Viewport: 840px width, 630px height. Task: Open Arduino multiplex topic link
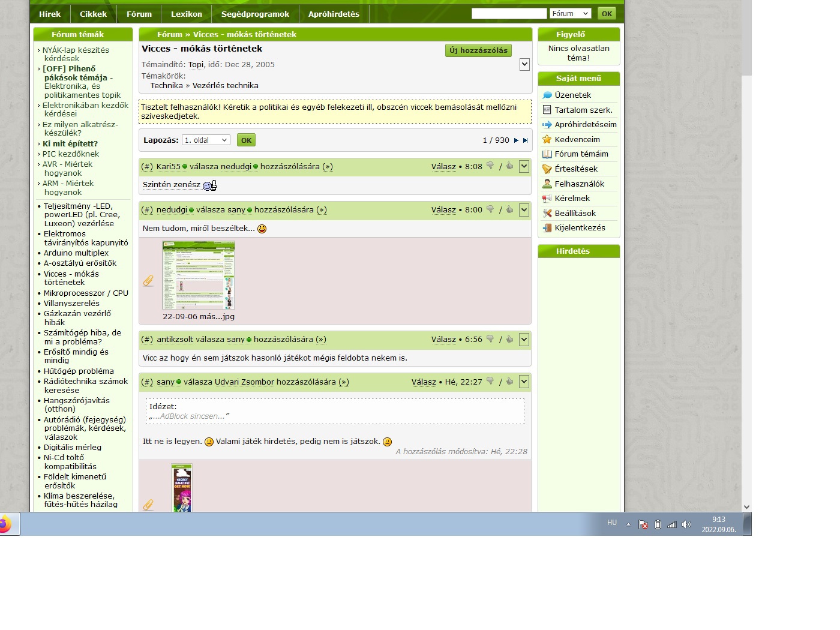click(x=76, y=253)
